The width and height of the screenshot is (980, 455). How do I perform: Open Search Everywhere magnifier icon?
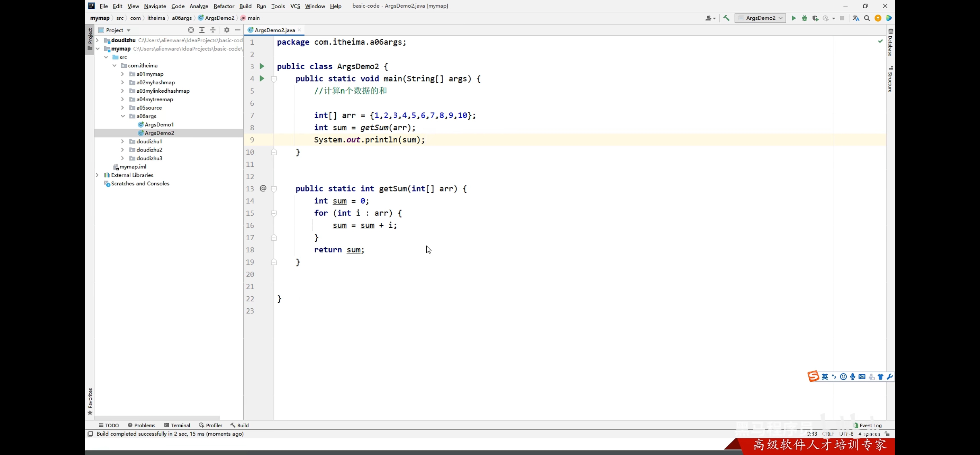[867, 18]
